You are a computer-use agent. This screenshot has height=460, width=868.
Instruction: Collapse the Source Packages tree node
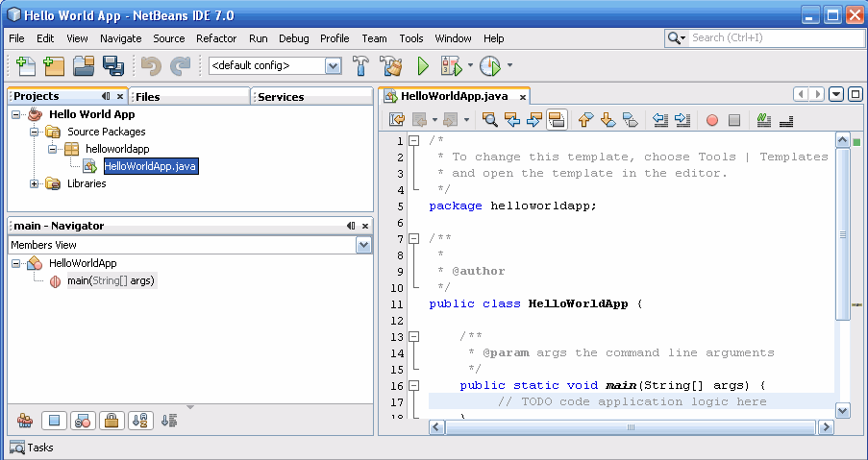[35, 132]
